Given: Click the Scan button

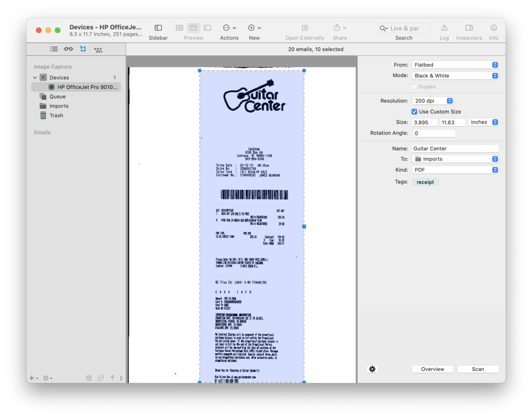Looking at the screenshot, I should (x=478, y=369).
